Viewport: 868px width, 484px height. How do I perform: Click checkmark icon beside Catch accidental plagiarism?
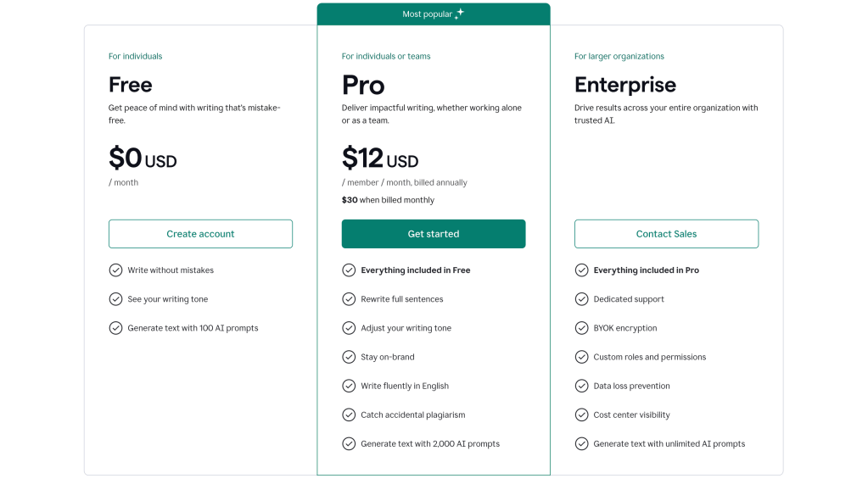[349, 414]
